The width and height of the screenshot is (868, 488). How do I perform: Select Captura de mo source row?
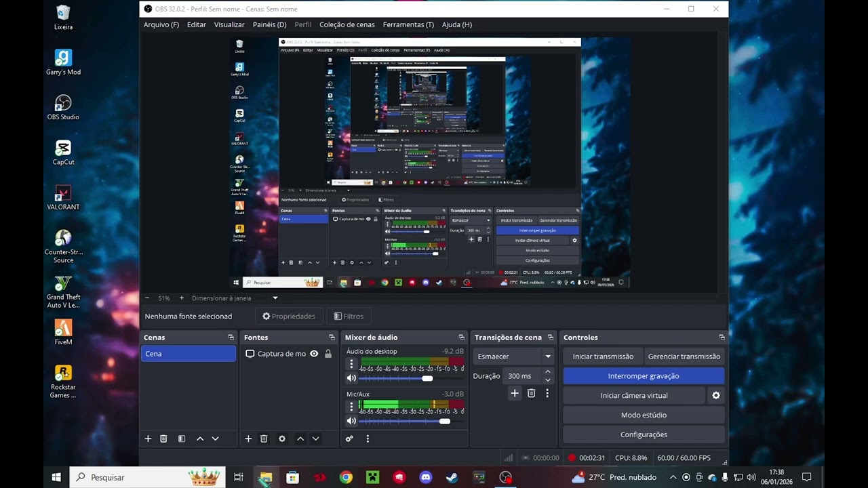289,354
